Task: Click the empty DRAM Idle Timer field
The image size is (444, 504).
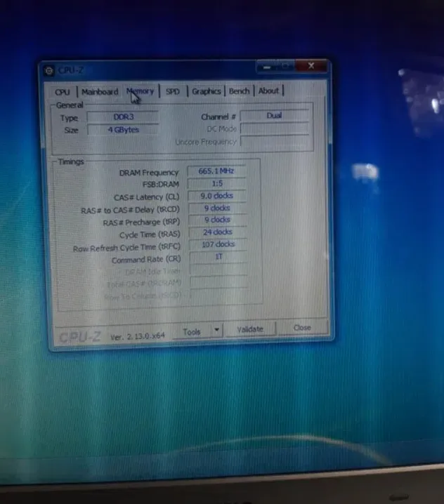Action: click(x=218, y=270)
